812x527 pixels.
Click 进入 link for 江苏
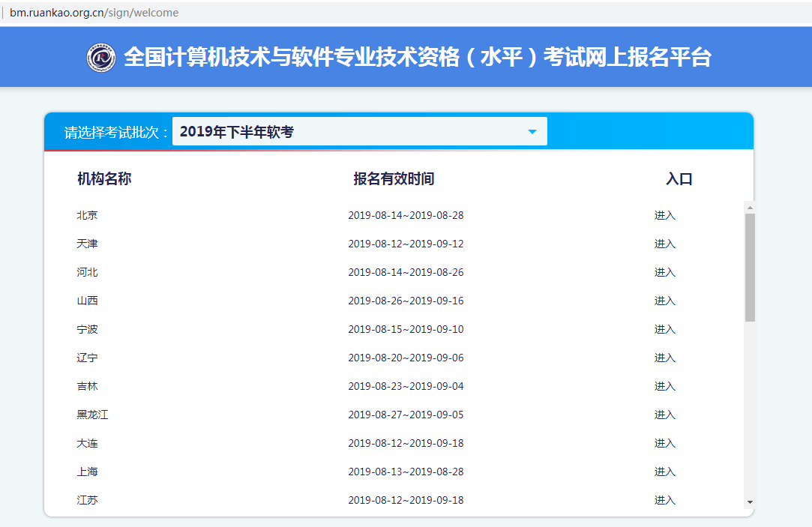coord(664,500)
